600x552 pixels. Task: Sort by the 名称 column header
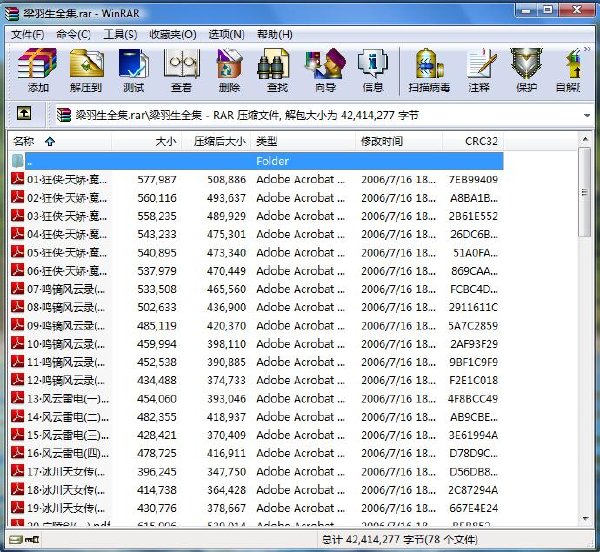click(x=60, y=142)
